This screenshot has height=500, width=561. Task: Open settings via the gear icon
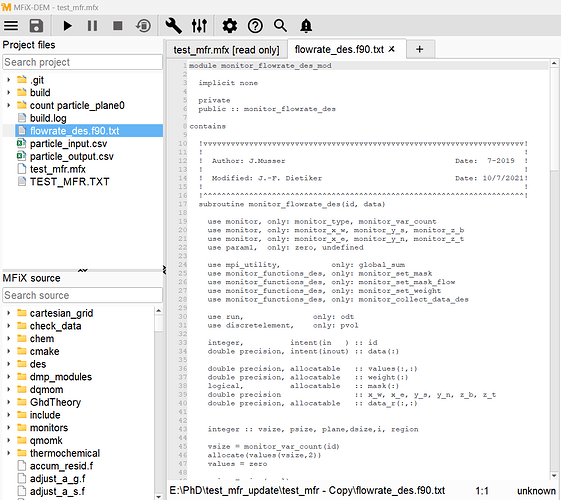(x=230, y=26)
